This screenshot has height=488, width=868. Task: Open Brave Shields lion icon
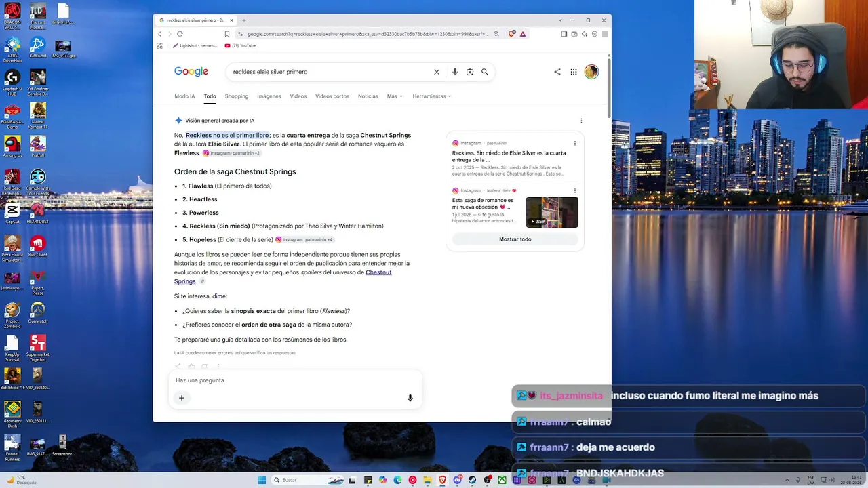[x=513, y=34]
